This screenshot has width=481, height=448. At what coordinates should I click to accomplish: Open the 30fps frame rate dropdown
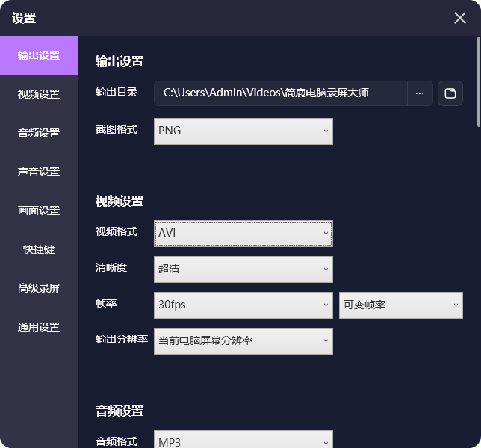243,305
